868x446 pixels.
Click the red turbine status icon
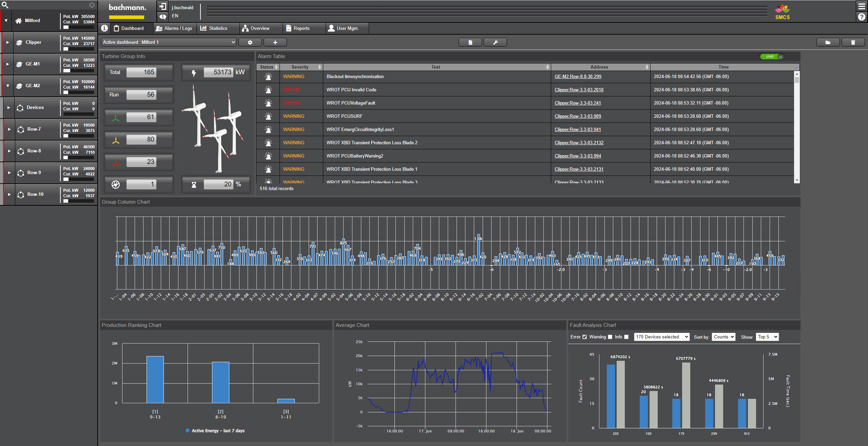click(x=116, y=163)
